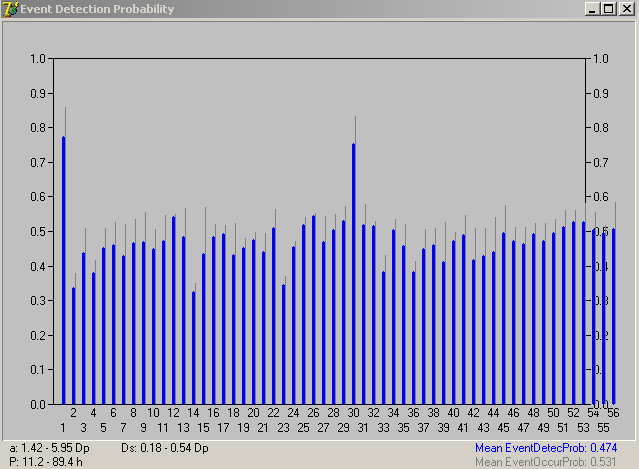Viewport: 639px width, 469px height.
Task: Click the right y-axis label 1.0
Action: 601,59
